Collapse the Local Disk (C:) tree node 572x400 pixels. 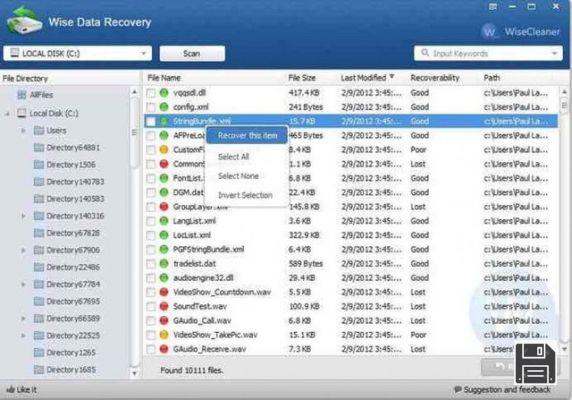click(x=7, y=114)
